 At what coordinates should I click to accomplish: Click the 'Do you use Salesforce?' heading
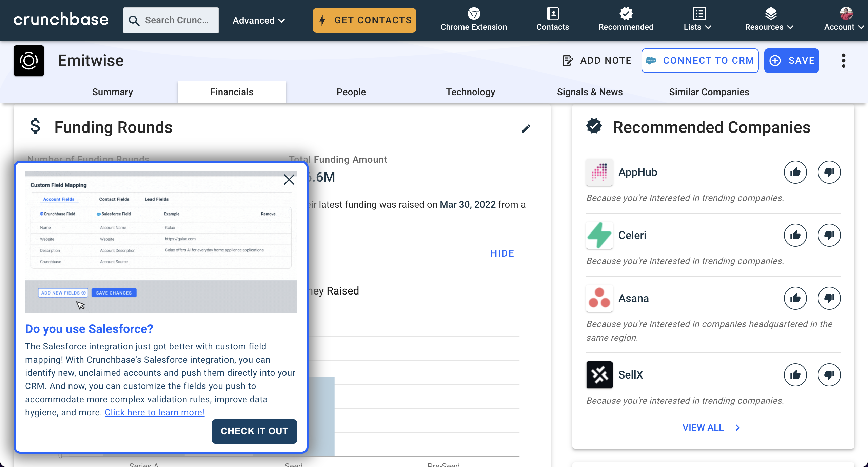tap(89, 329)
